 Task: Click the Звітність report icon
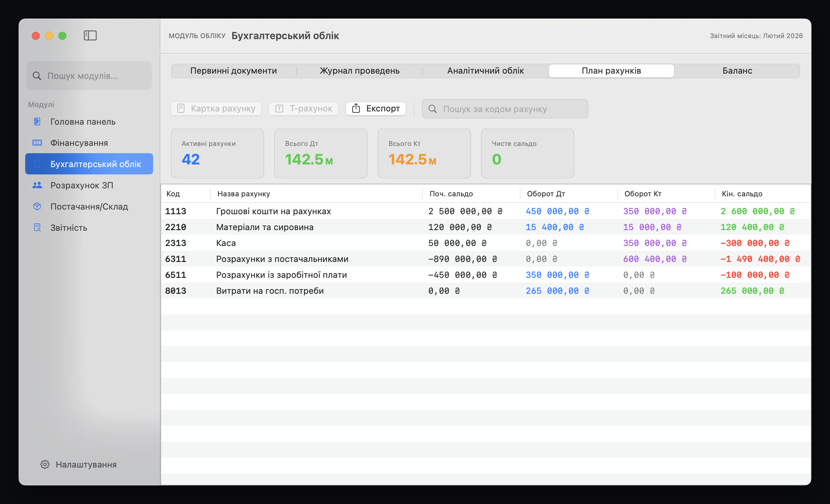[37, 228]
